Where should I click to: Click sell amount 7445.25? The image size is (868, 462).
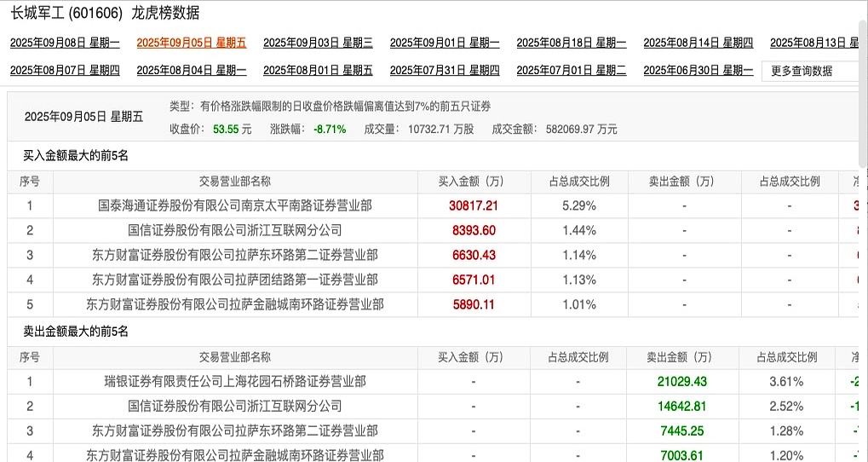(x=682, y=431)
